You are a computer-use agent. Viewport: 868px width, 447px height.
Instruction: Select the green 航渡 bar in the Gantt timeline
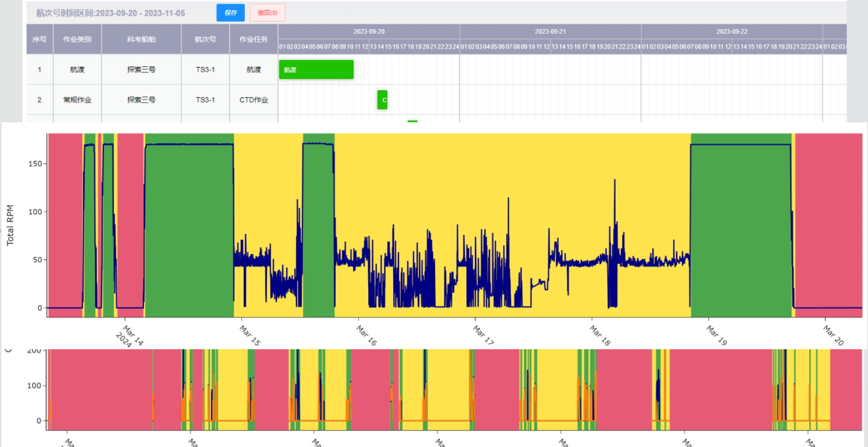pos(316,69)
